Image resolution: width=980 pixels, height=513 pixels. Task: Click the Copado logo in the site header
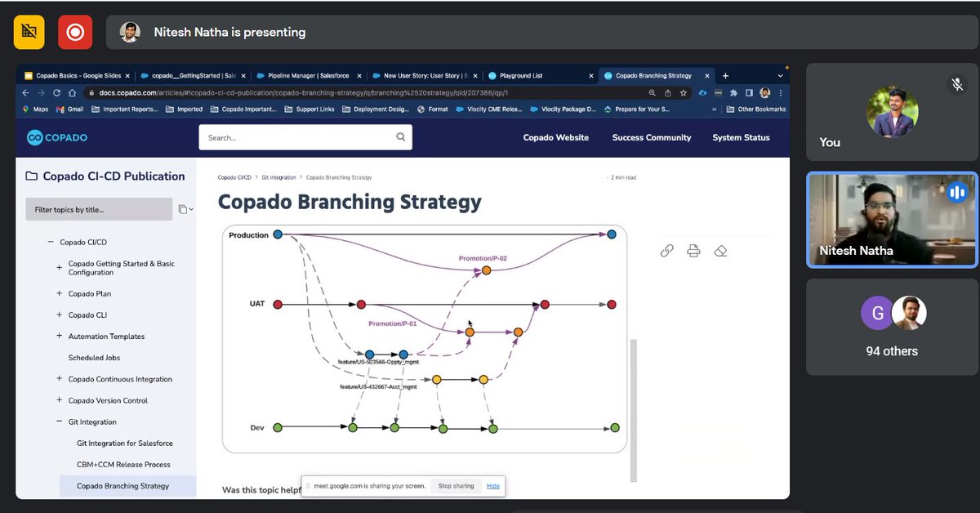click(57, 137)
